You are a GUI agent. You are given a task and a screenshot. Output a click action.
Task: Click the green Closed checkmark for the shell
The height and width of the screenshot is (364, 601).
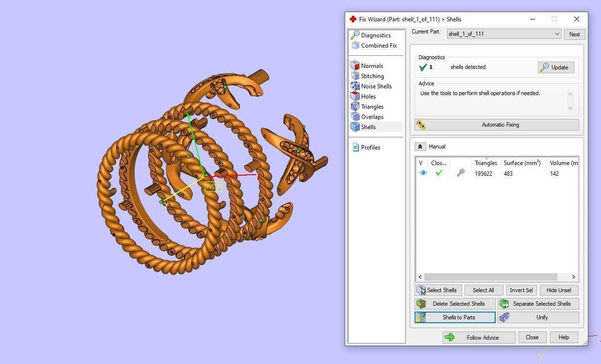pos(439,173)
